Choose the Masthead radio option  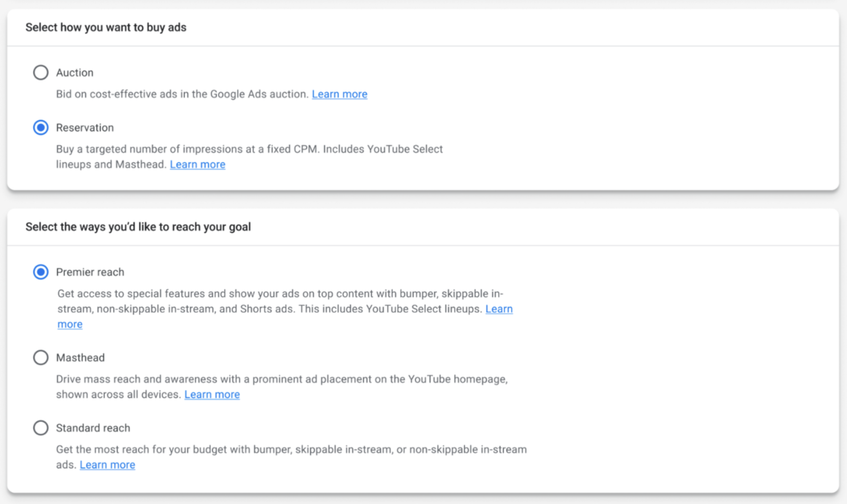click(x=41, y=358)
